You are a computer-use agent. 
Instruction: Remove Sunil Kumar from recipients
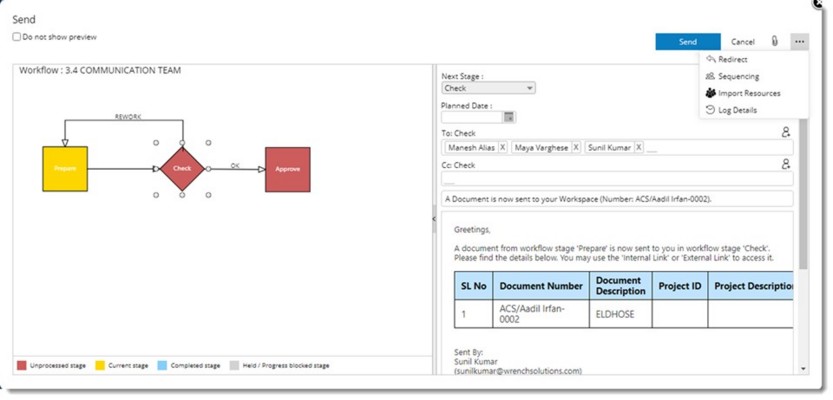[638, 147]
